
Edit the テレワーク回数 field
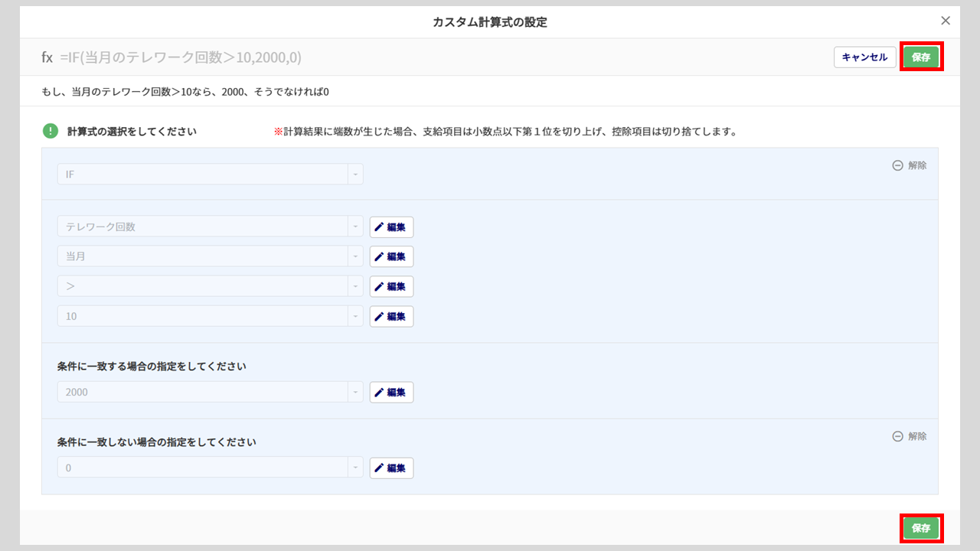[x=391, y=227]
